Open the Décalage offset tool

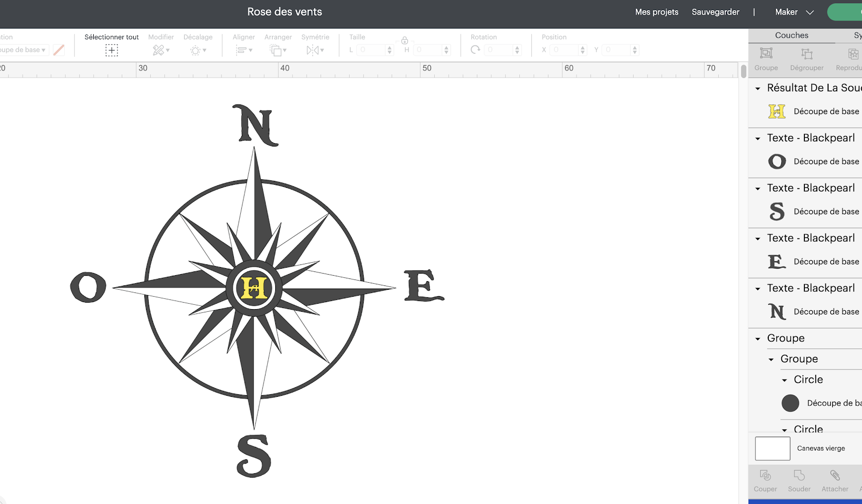(198, 50)
